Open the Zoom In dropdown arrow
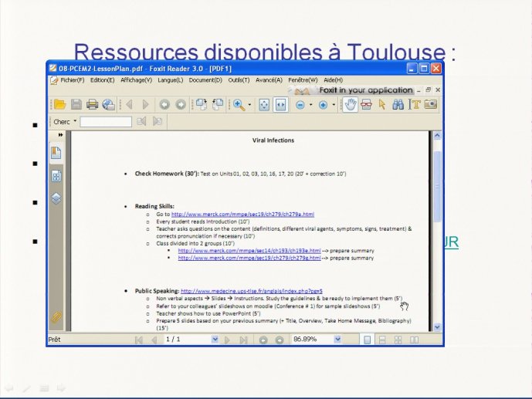The image size is (532, 399). [x=334, y=105]
